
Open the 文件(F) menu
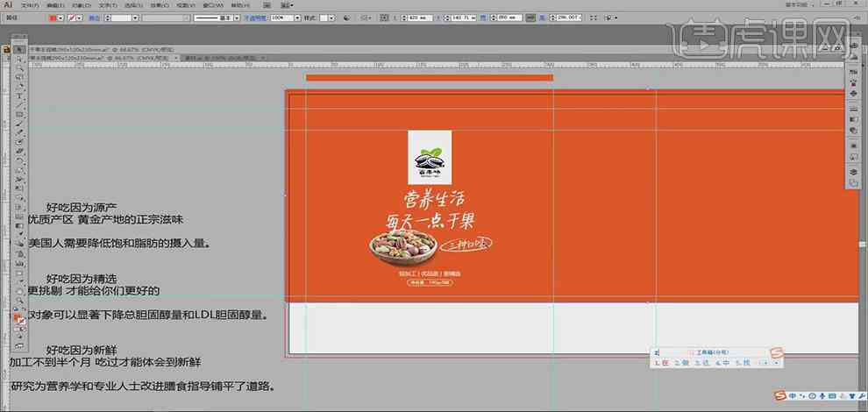[x=30, y=5]
